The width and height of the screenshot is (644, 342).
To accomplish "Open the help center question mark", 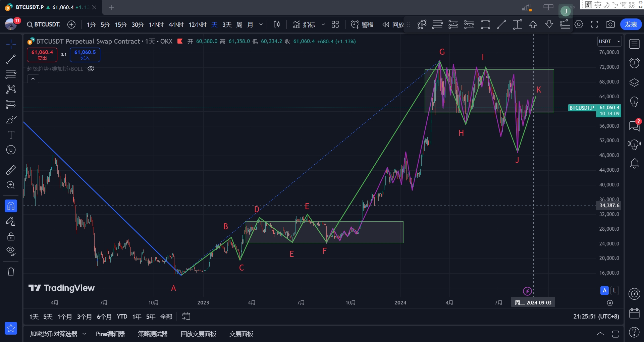I will (634, 332).
